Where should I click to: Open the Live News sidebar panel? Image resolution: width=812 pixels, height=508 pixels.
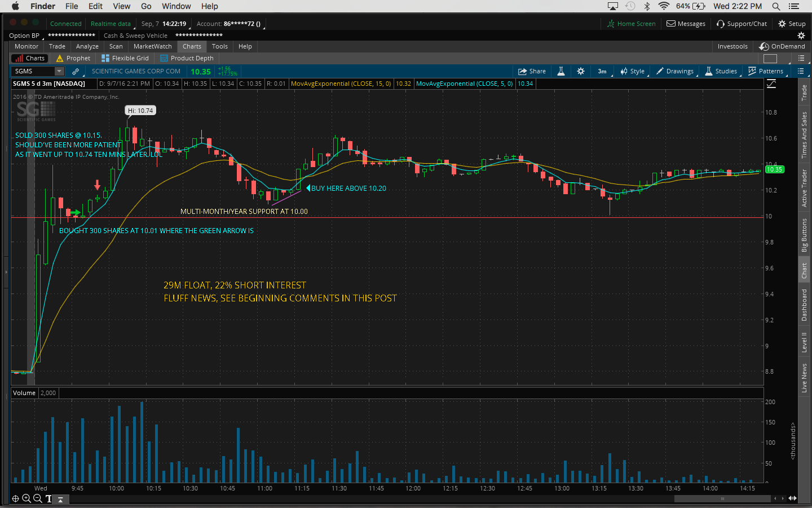click(804, 378)
